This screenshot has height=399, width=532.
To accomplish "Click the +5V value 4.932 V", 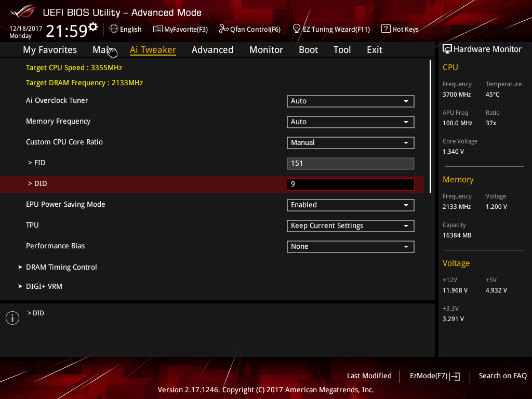I will pos(496,290).
